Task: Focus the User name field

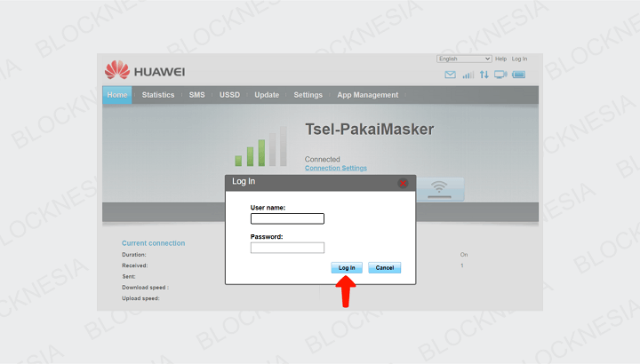Action: [287, 219]
